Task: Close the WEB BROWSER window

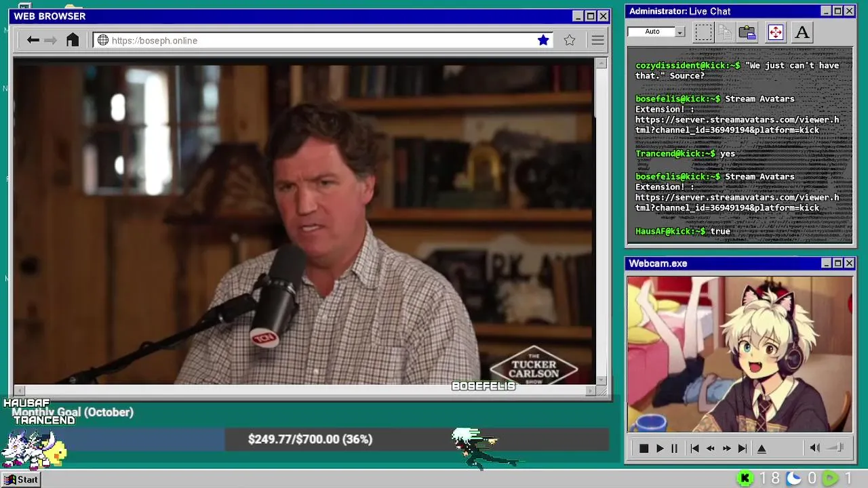Action: (603, 16)
